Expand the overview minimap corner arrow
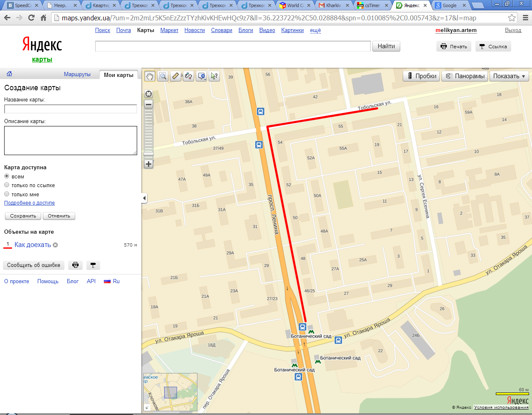This screenshot has width=532, height=415. pyautogui.click(x=147, y=408)
